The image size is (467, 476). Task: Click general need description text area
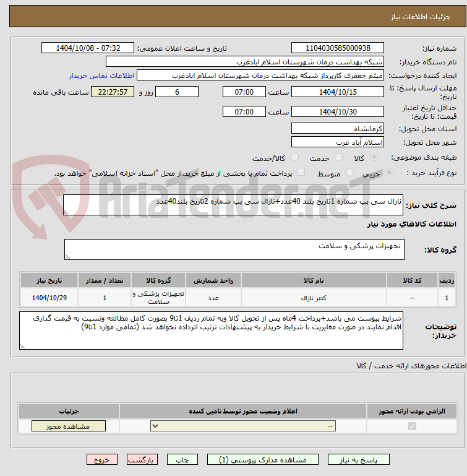pos(233,205)
